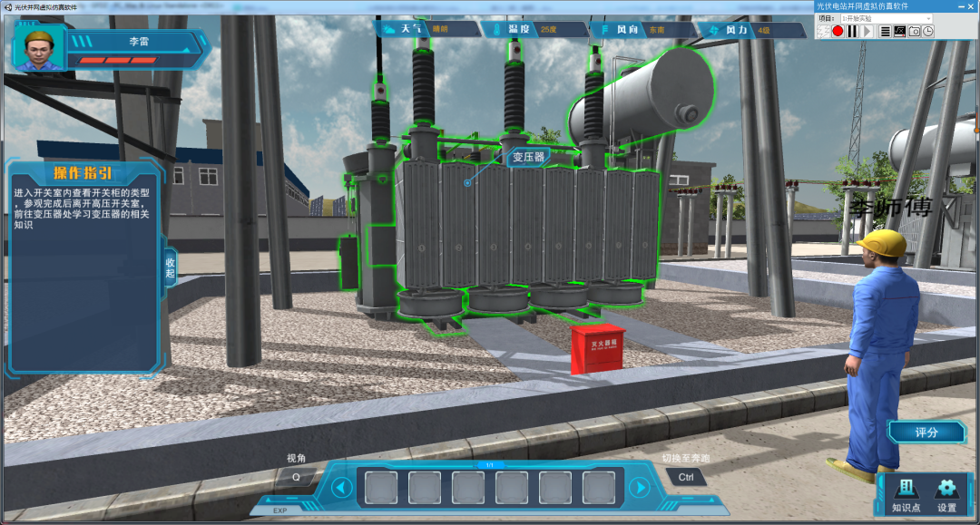Click the 晴朗 weather value
Image resolution: width=980 pixels, height=525 pixels.
(441, 29)
